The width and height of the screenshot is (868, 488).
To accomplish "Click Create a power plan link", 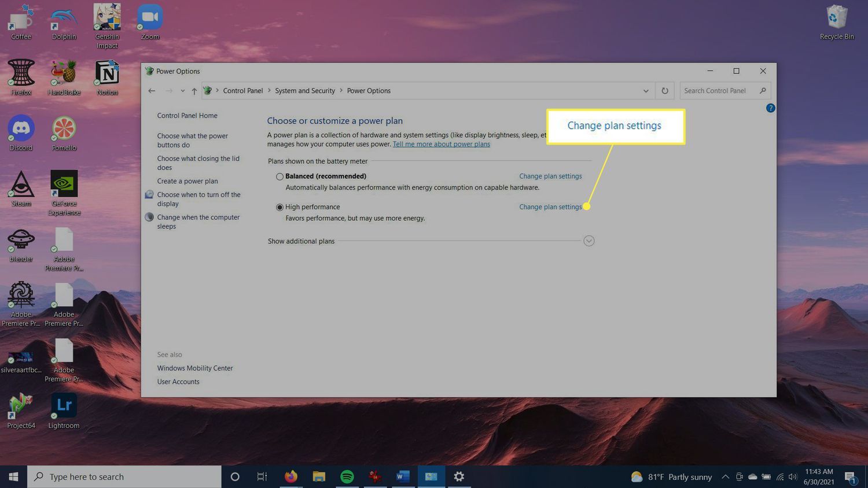I will point(187,181).
